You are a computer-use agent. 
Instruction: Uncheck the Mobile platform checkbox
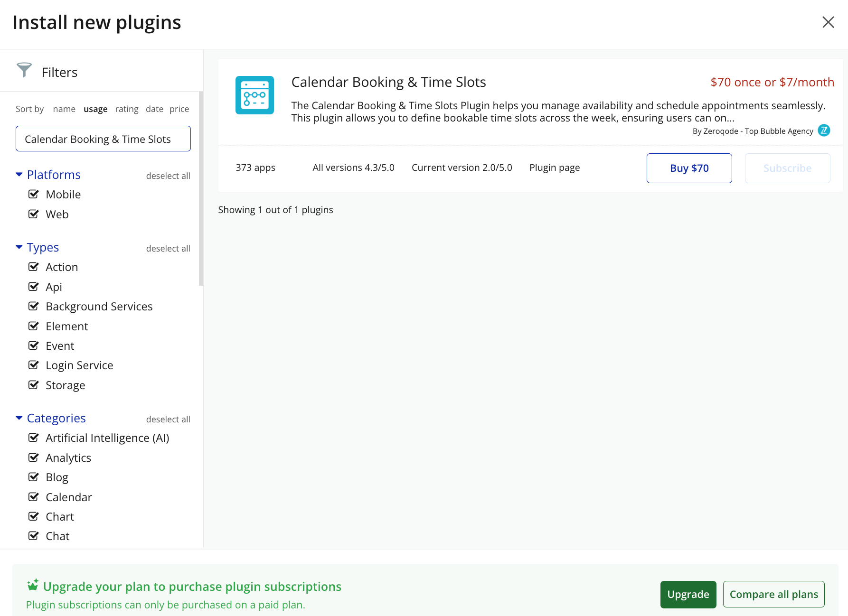(x=34, y=194)
